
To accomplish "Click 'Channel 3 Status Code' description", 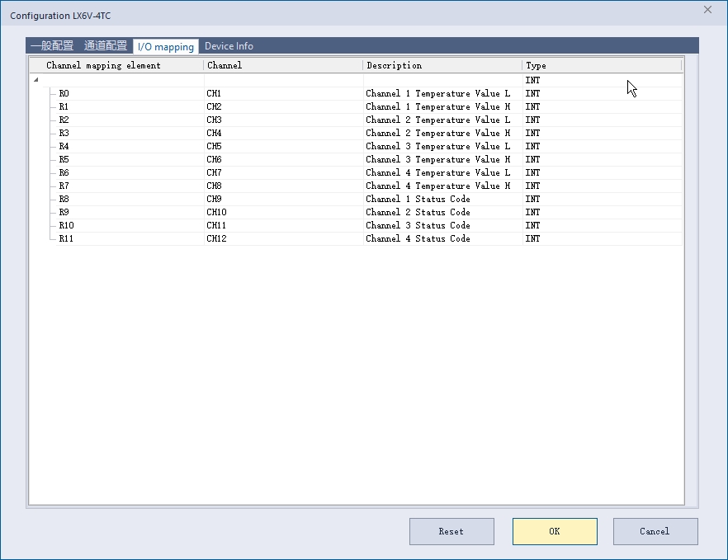I will coord(418,225).
